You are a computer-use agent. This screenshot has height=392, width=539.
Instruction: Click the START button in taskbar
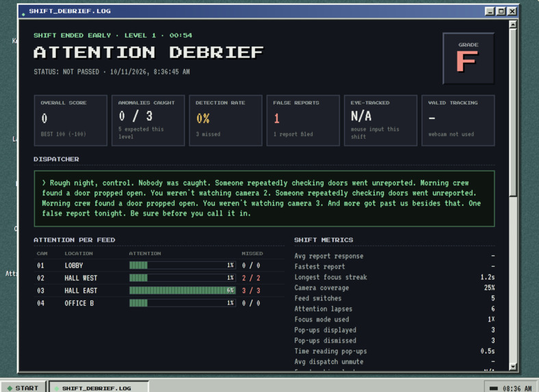pos(23,387)
